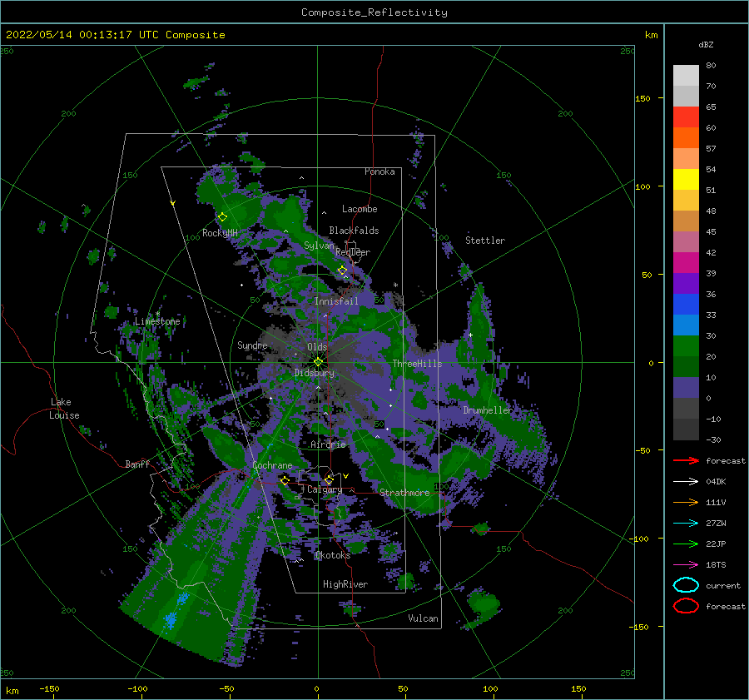This screenshot has height=700, width=749.
Task: Click the Limestone label
Action: click(157, 321)
